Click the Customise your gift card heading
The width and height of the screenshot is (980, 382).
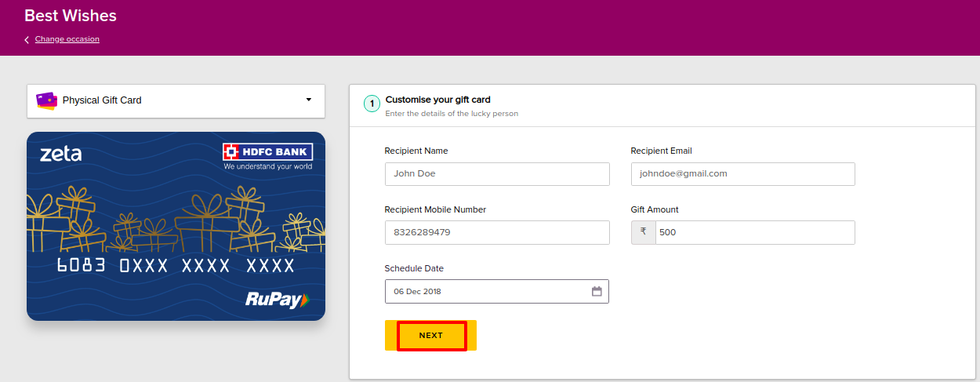click(437, 100)
